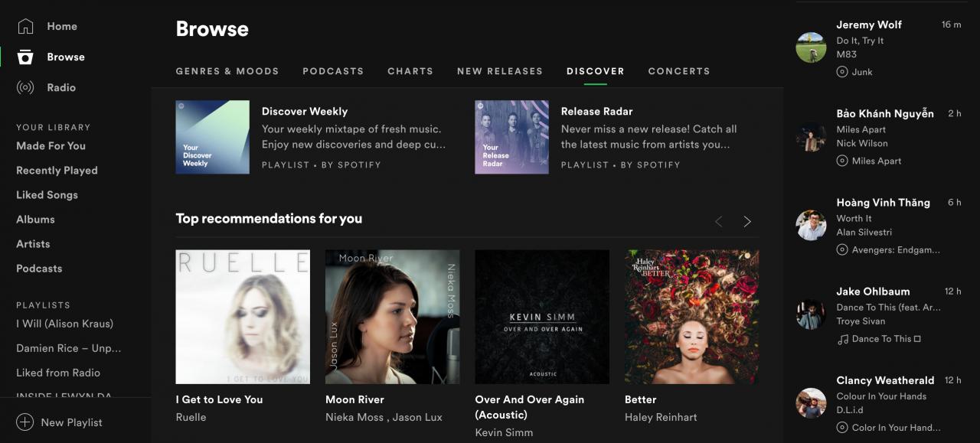Open Liked Songs in library
Screen dimensions: 980x443
47,195
